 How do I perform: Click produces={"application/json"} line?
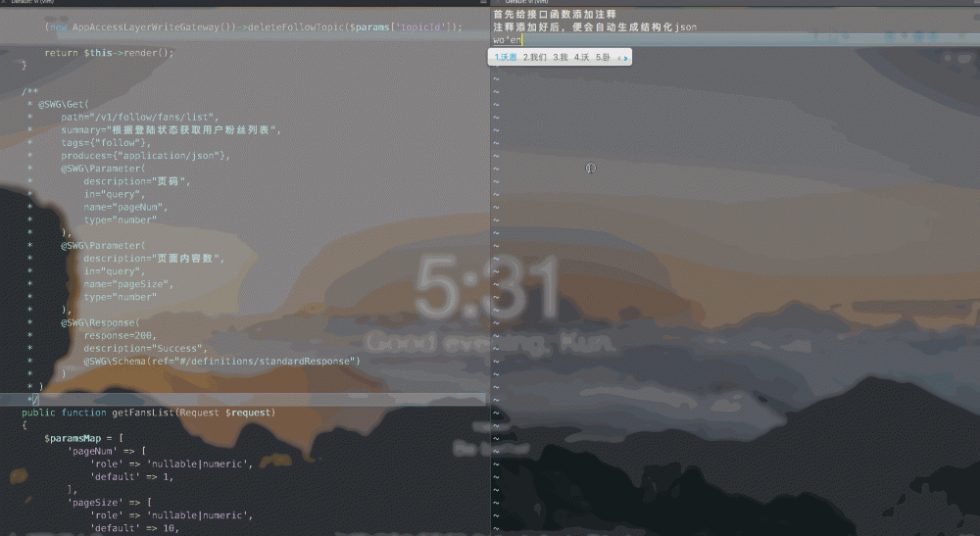coord(145,156)
